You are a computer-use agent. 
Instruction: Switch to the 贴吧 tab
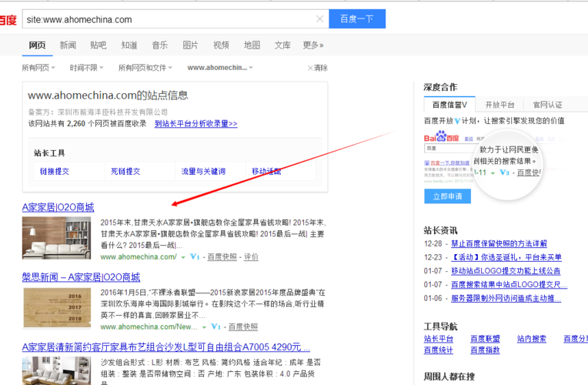(99, 45)
